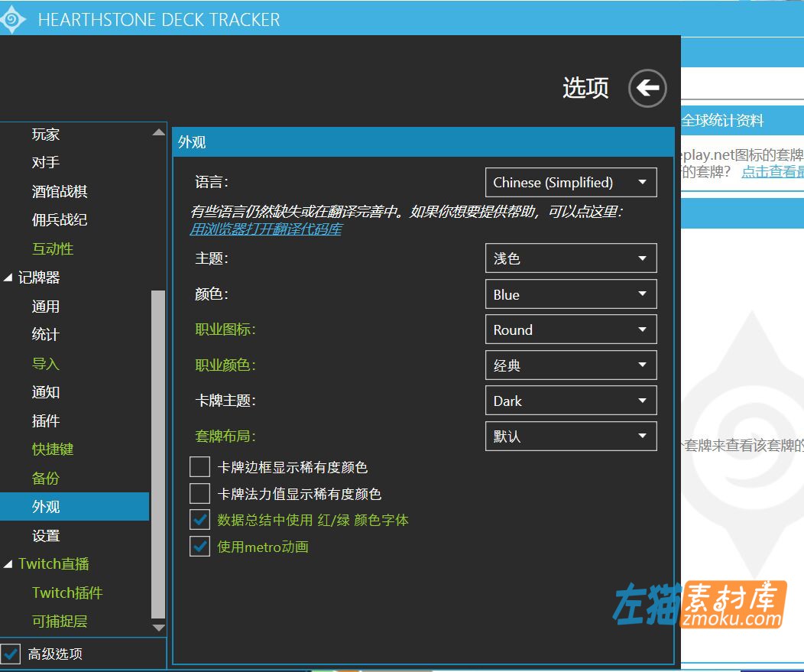Image resolution: width=804 pixels, height=672 pixels.
Task: Click the back arrow to exit 选项
Action: 647,88
